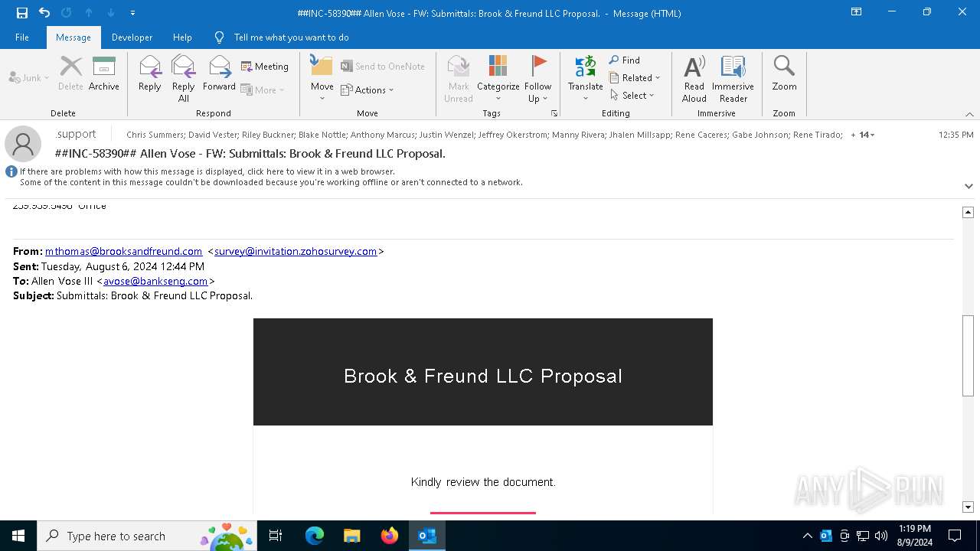Open the Move folder dropdown
980x551 pixels.
(x=322, y=79)
